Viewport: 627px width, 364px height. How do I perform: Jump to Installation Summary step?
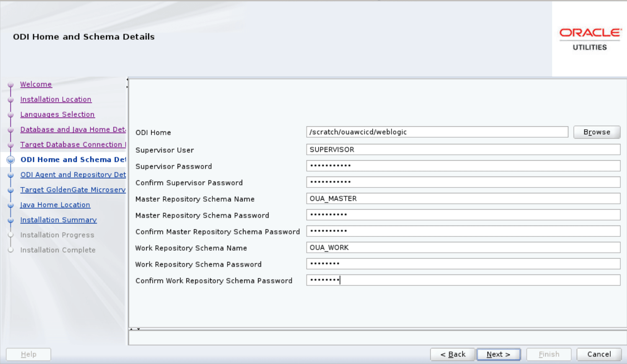pos(59,220)
